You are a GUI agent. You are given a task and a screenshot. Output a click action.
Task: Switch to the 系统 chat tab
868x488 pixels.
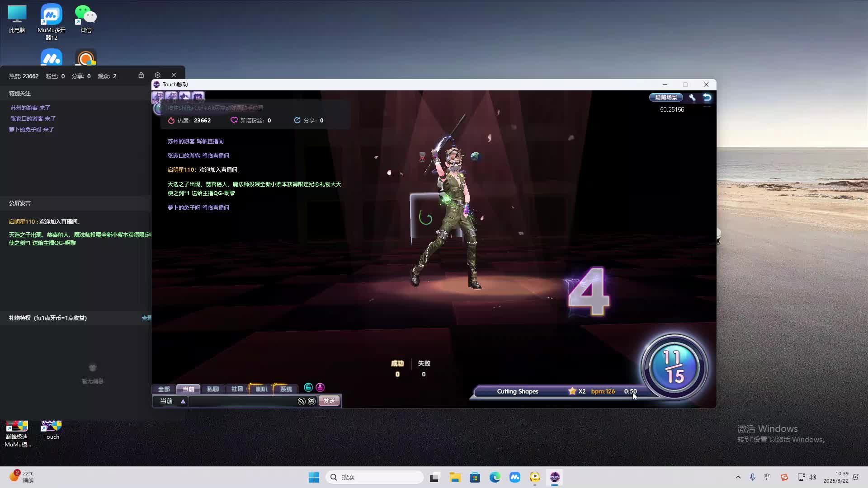[285, 389]
